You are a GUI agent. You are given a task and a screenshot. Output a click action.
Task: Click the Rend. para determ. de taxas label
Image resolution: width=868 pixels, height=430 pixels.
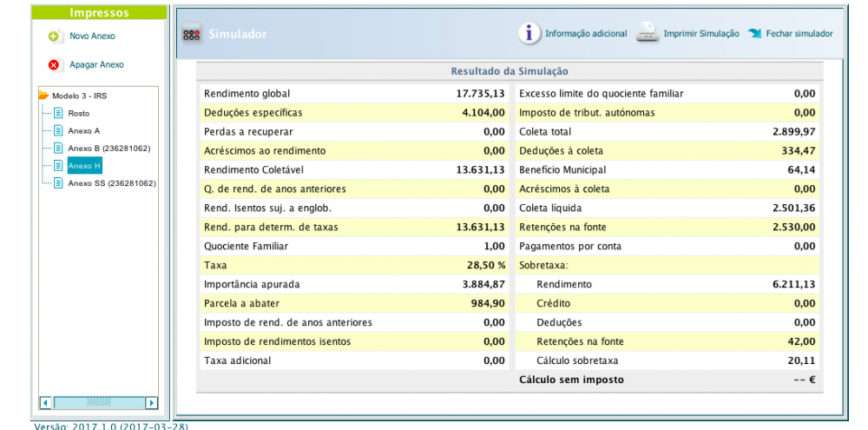[x=271, y=227]
